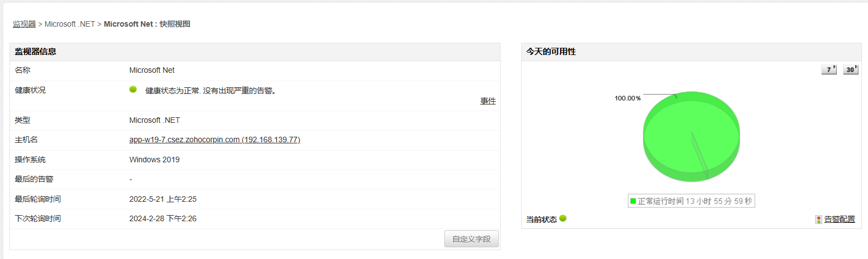
Task: Click the green health status icon
Action: 133,89
